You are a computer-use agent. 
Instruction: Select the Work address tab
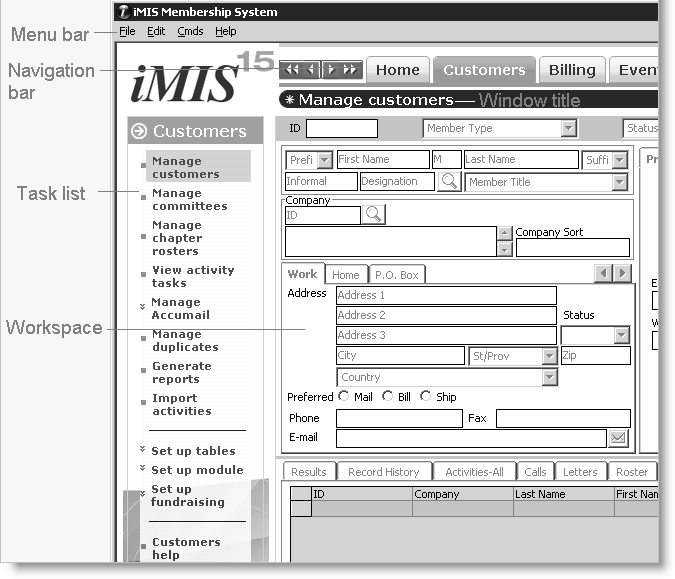(x=303, y=274)
